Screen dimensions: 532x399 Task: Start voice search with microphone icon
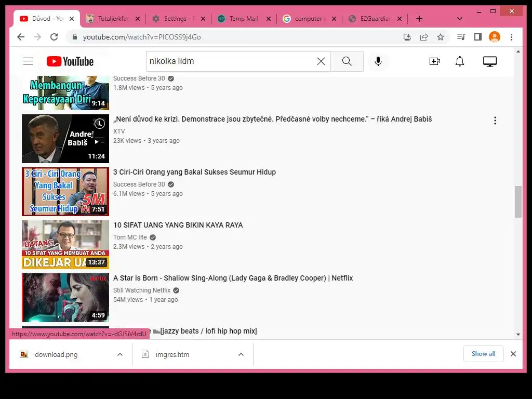[378, 61]
